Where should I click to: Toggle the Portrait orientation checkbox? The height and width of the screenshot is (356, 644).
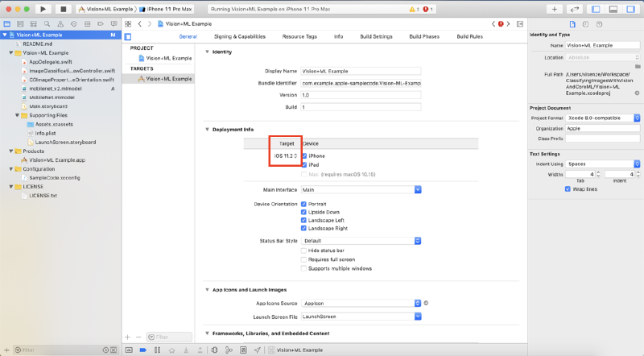pos(304,204)
